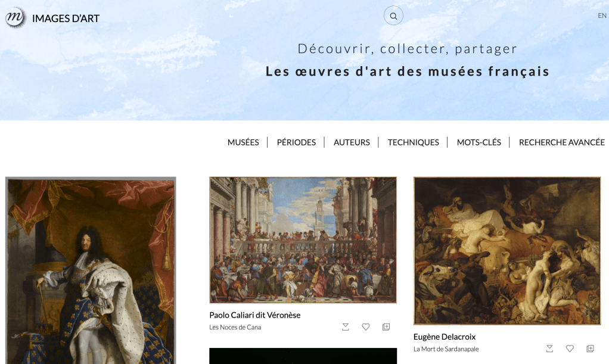Add La Mort de Sardanapale to collection
The height and width of the screenshot is (364, 609).
pyautogui.click(x=590, y=349)
